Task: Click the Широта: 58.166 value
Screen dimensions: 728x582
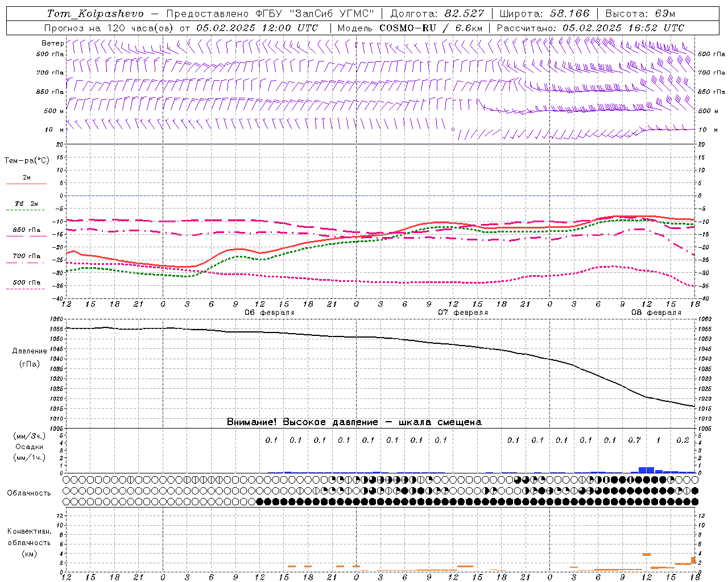Action: pos(545,14)
